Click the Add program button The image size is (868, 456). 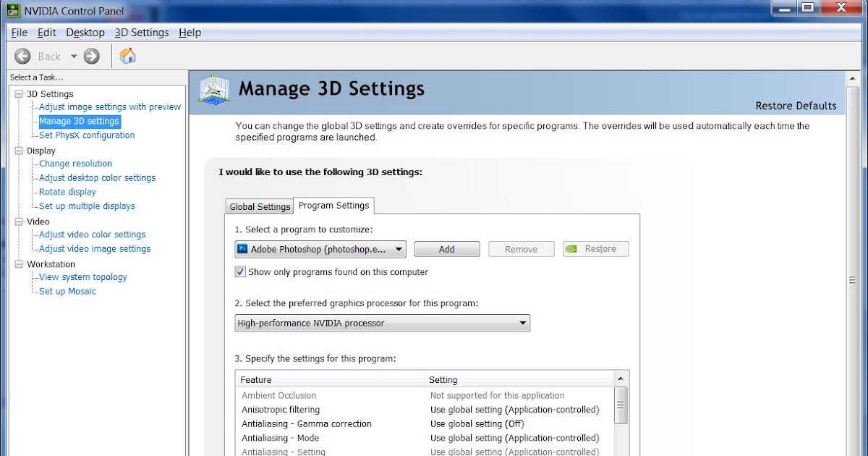tap(447, 249)
